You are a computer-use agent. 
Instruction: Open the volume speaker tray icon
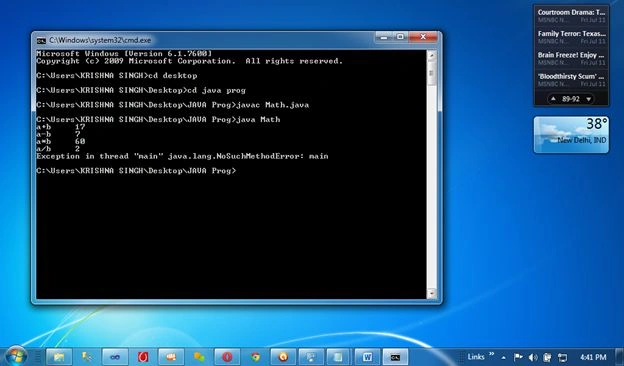tap(533, 357)
